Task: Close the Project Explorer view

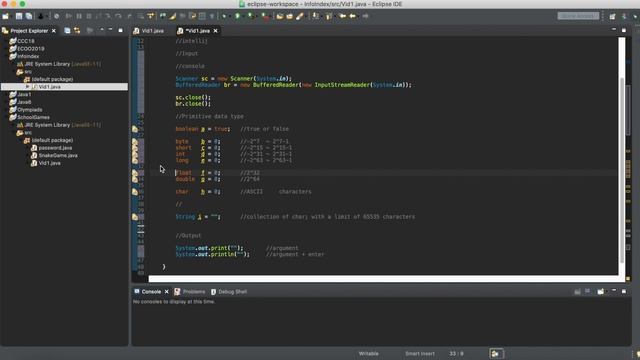Action: tap(54, 31)
